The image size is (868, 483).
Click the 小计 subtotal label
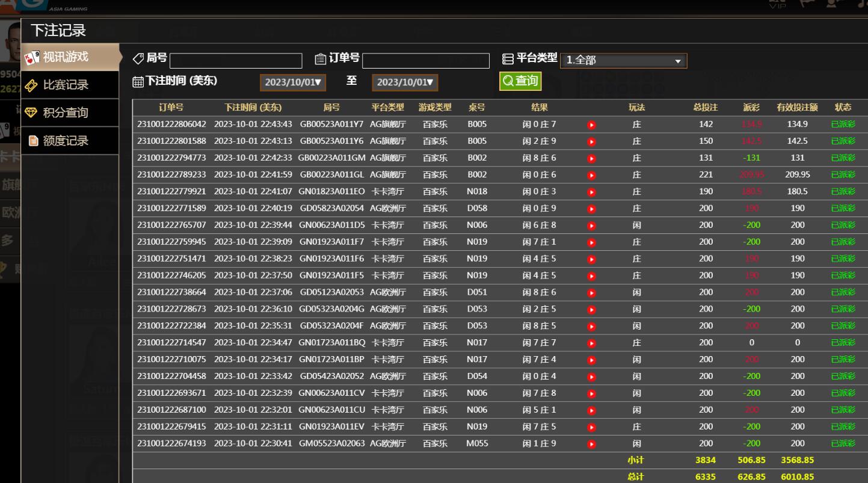click(636, 460)
